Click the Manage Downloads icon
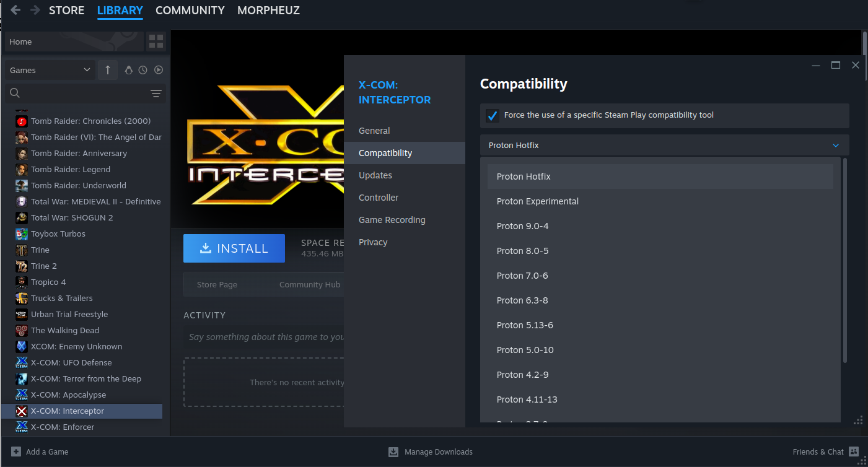The height and width of the screenshot is (467, 868). (393, 452)
